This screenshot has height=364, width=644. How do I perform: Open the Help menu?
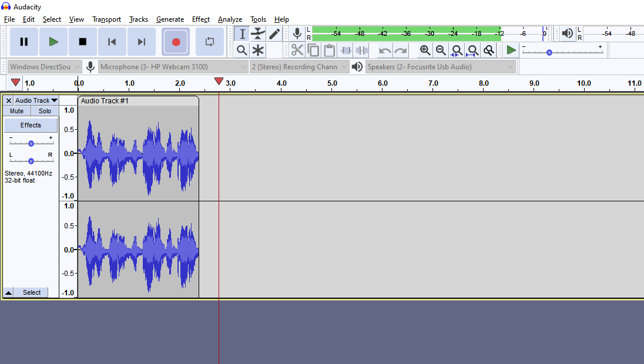click(x=282, y=19)
